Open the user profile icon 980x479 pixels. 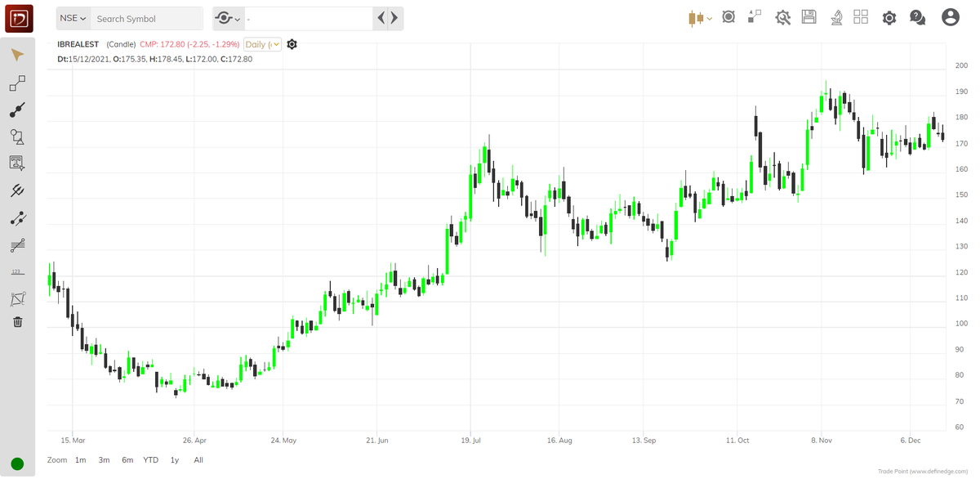951,16
